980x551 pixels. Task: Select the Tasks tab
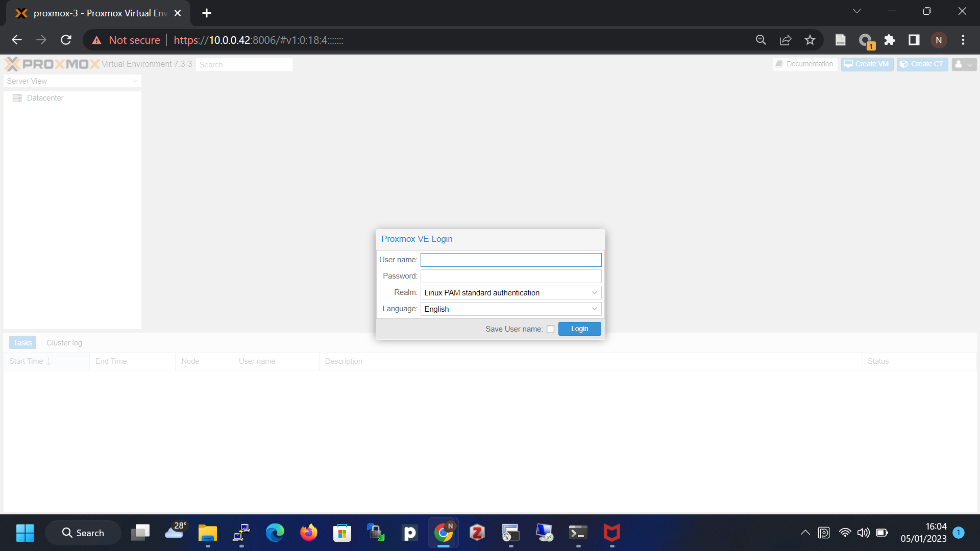(x=23, y=343)
